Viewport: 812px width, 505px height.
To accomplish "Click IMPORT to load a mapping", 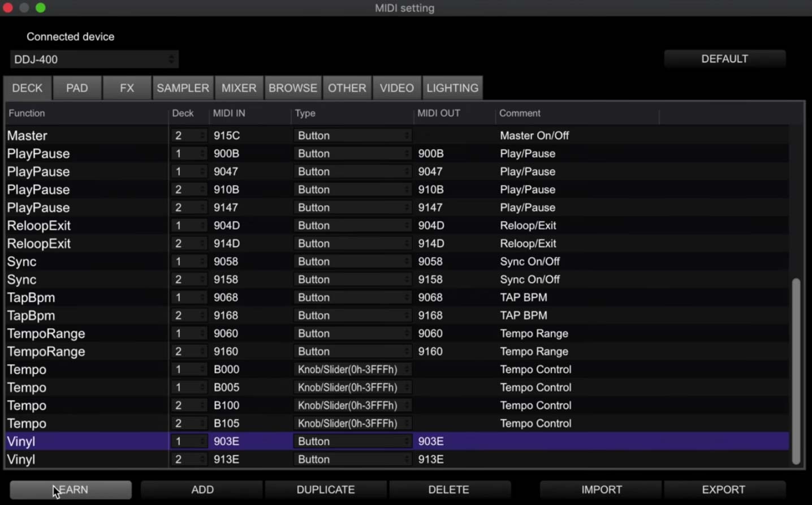I will coord(601,490).
